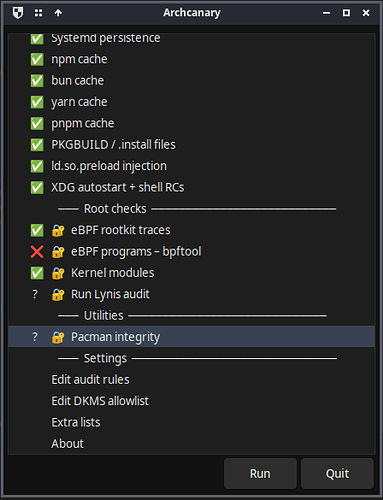Click the red X mark for eBPF programs
This screenshot has height=500, width=383.
pos(37,252)
